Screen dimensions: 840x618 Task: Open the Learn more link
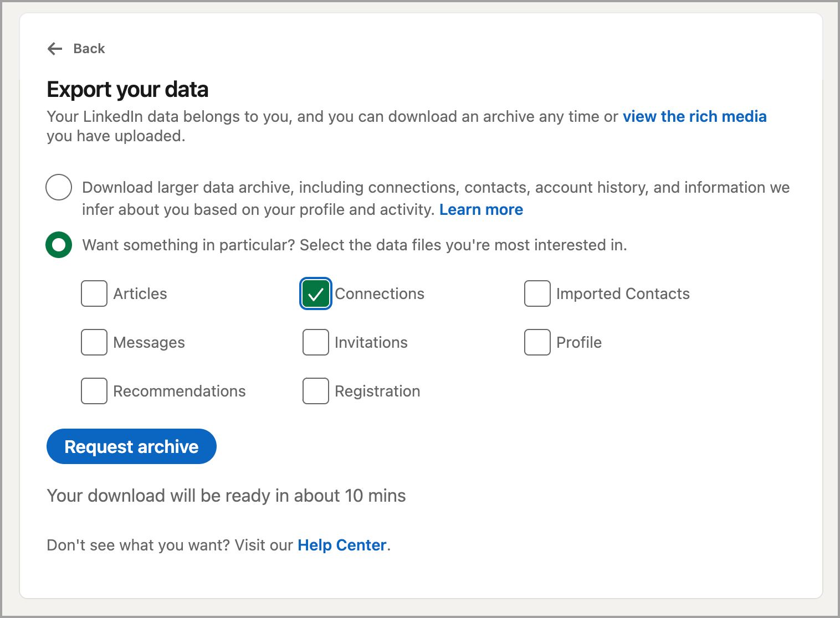[481, 210]
